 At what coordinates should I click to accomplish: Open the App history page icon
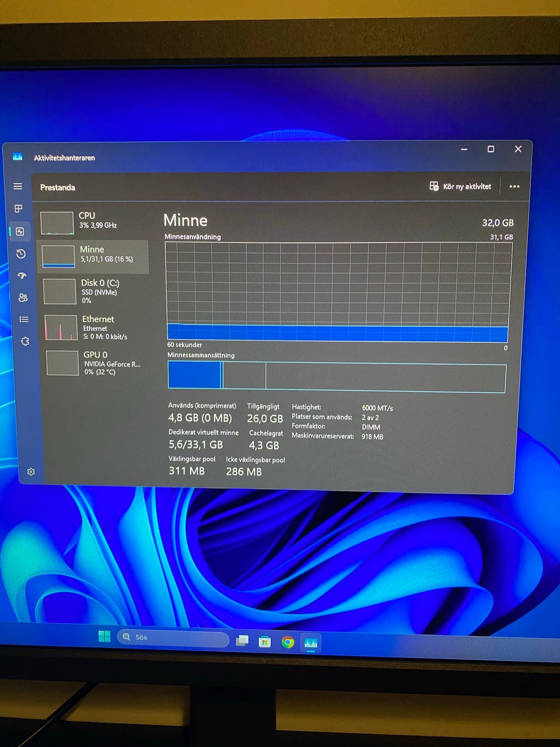point(21,254)
